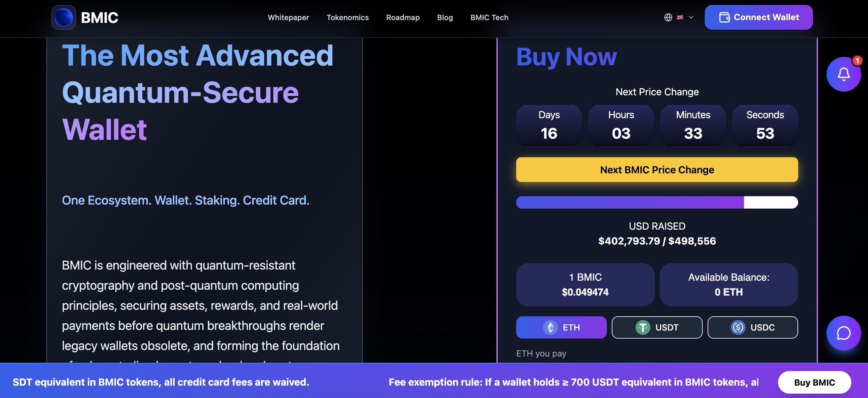Click the wallet icon in Connect Wallet

(724, 17)
